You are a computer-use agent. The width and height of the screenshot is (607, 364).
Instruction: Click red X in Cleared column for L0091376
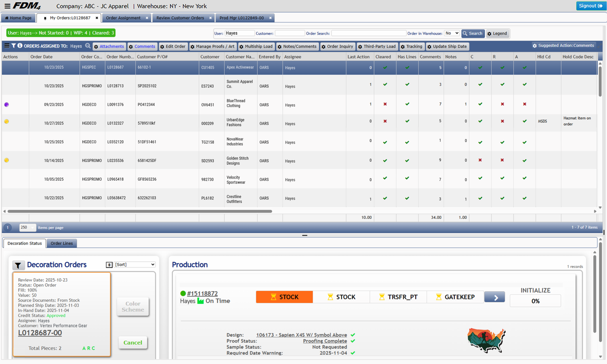tap(385, 104)
